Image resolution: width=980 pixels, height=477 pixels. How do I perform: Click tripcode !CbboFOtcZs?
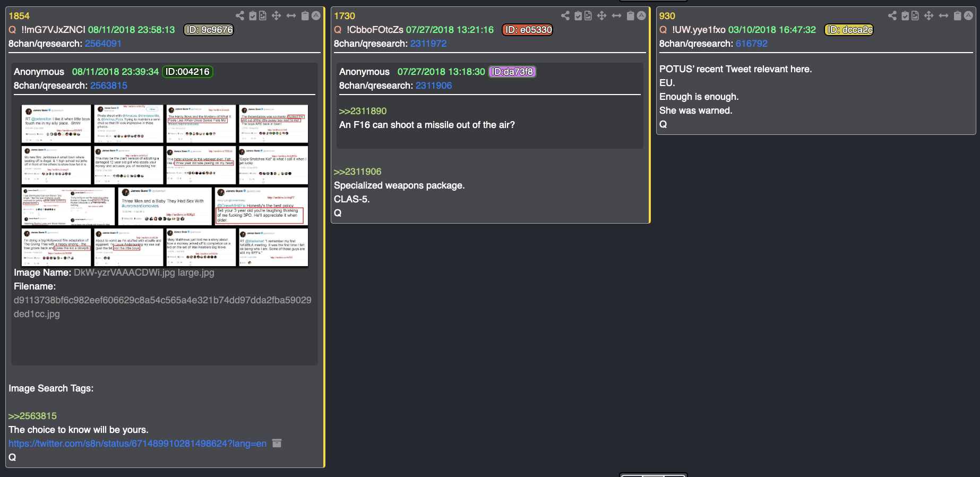click(x=375, y=30)
